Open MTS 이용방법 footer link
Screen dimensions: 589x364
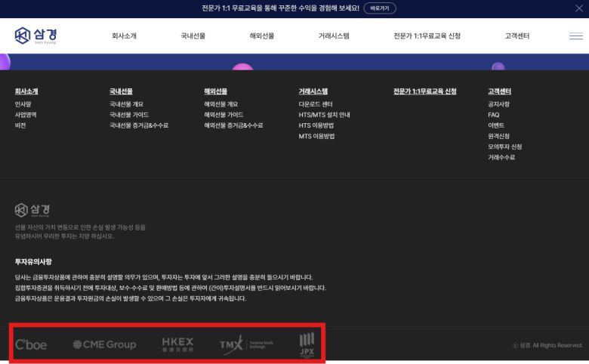tap(316, 136)
